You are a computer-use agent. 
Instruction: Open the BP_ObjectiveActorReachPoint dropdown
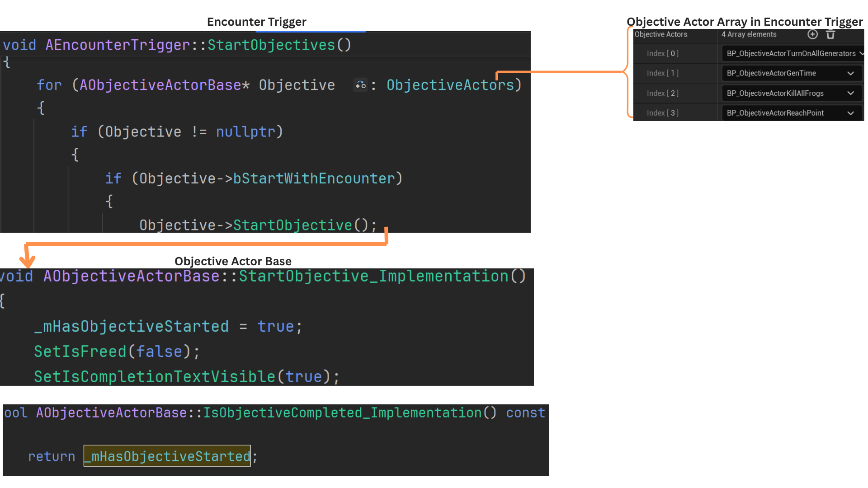(850, 113)
